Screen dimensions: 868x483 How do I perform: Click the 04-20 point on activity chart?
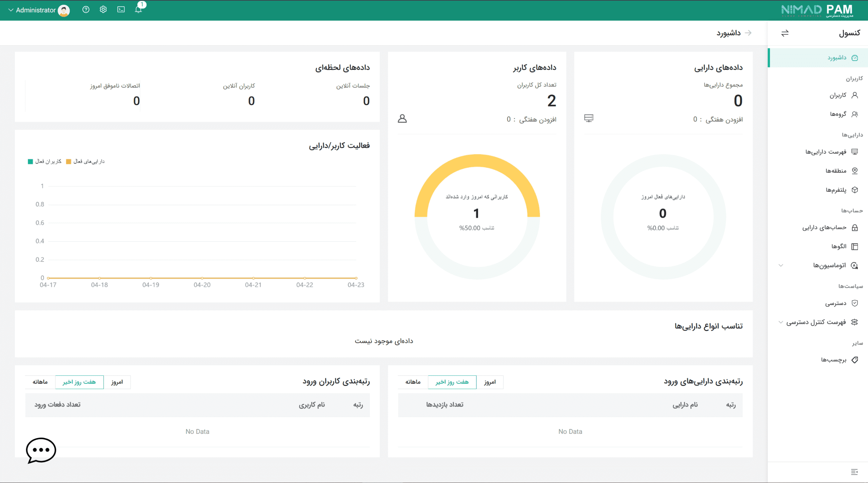click(202, 278)
